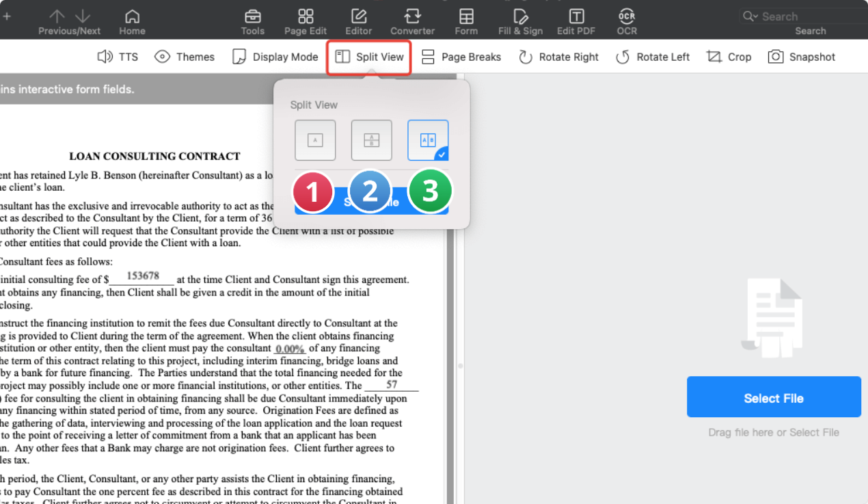The height and width of the screenshot is (504, 868).
Task: Start TTS text to speech
Action: point(118,57)
